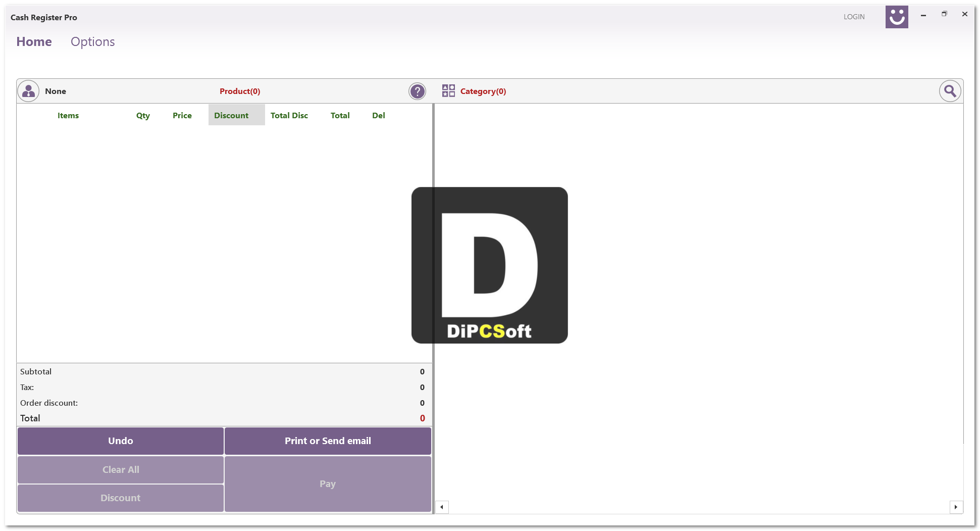Minimize the Cash Register Pro window
Viewport: 980px width, 531px height.
click(x=923, y=15)
